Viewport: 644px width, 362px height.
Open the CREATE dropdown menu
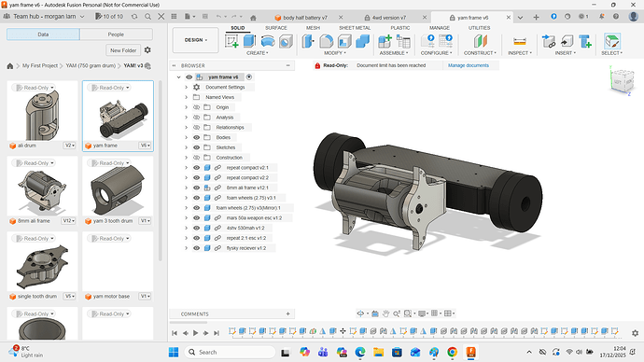257,53
